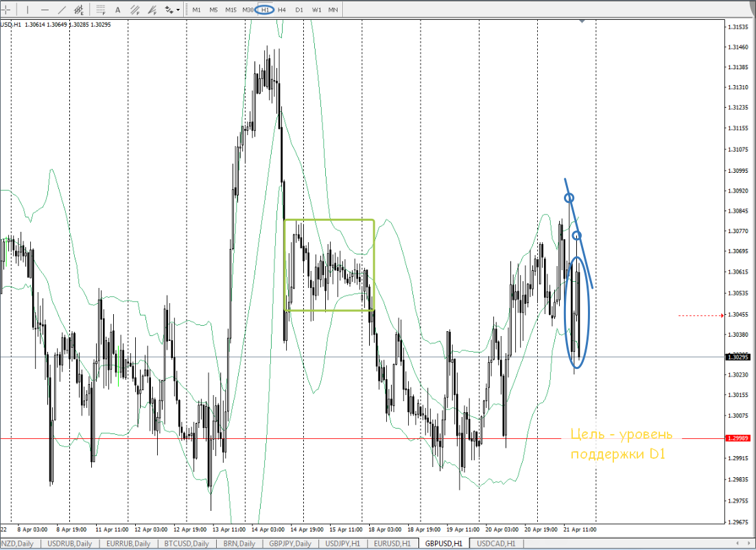Select the Crosshair cursor tool
Image resolution: width=756 pixels, height=550 pixels.
(x=5, y=10)
